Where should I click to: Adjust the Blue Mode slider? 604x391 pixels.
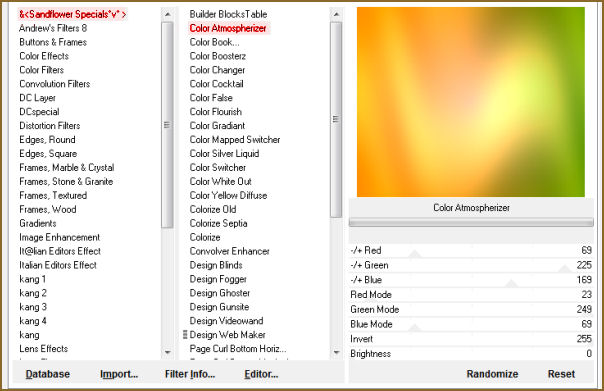tap(471, 324)
